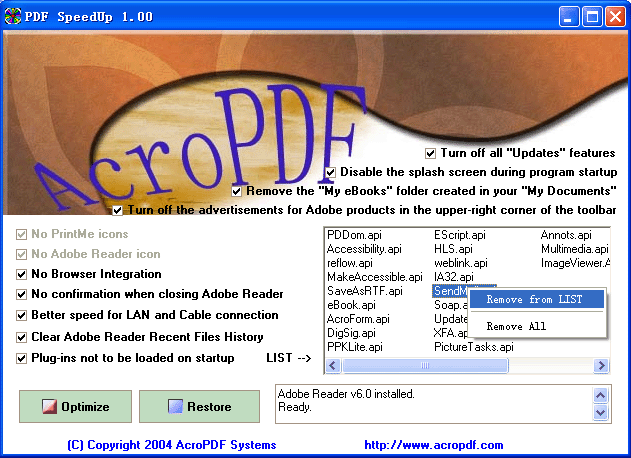Choose Remove from LIST in context menu
Image resolution: width=631 pixels, height=458 pixels.
click(x=537, y=299)
